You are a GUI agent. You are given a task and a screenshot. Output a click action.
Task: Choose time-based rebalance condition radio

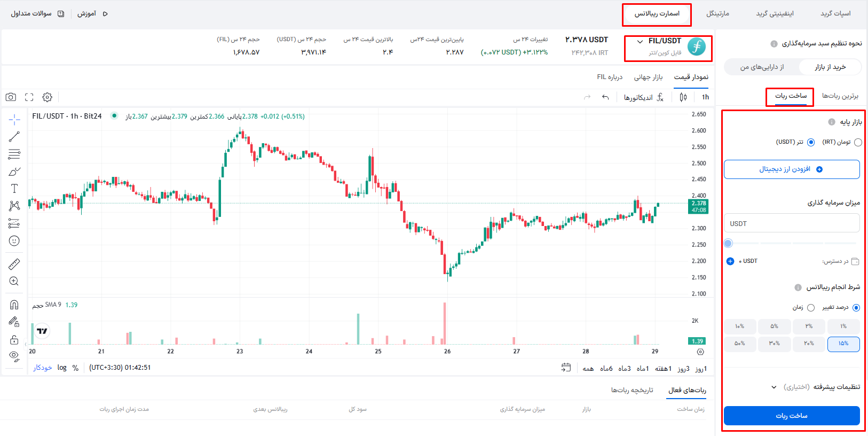(x=811, y=308)
